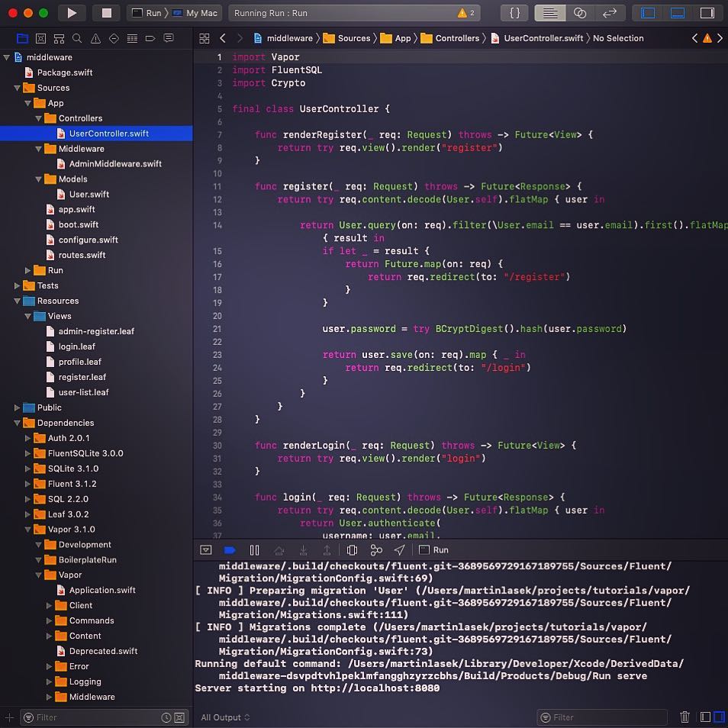Viewport: 728px width, 728px height.
Task: Toggle the bottom debug area visibility
Action: [x=678, y=13]
